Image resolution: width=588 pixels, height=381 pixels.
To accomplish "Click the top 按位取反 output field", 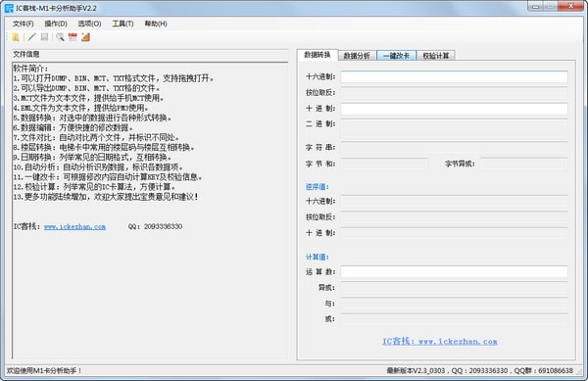I will pyautogui.click(x=454, y=92).
